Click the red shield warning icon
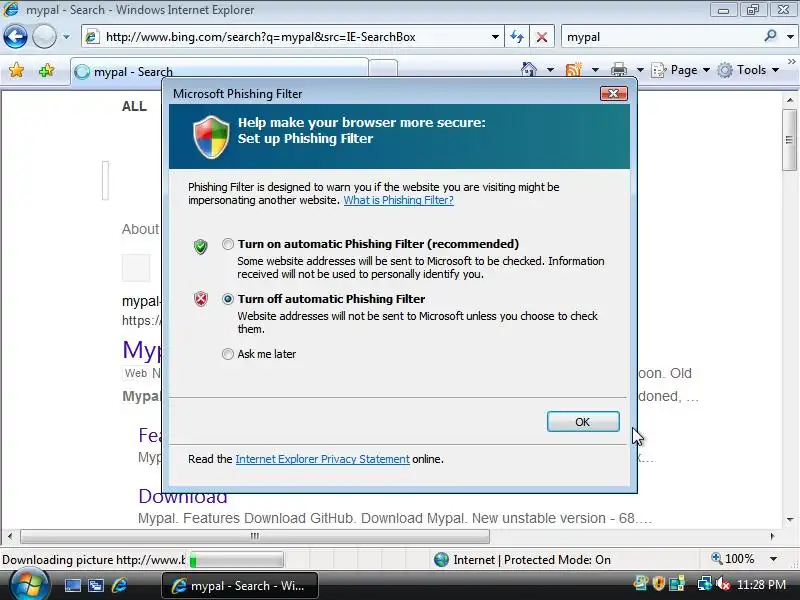800x600 pixels. tap(201, 299)
